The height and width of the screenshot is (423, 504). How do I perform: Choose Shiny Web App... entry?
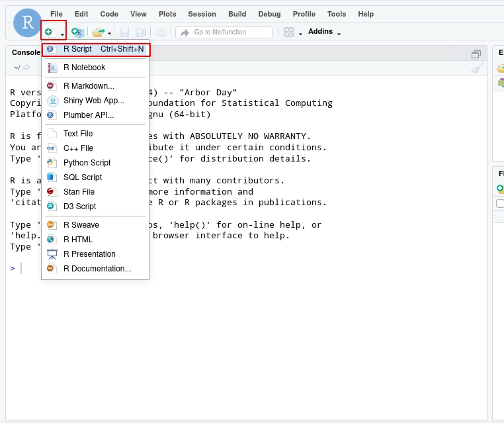click(x=93, y=101)
